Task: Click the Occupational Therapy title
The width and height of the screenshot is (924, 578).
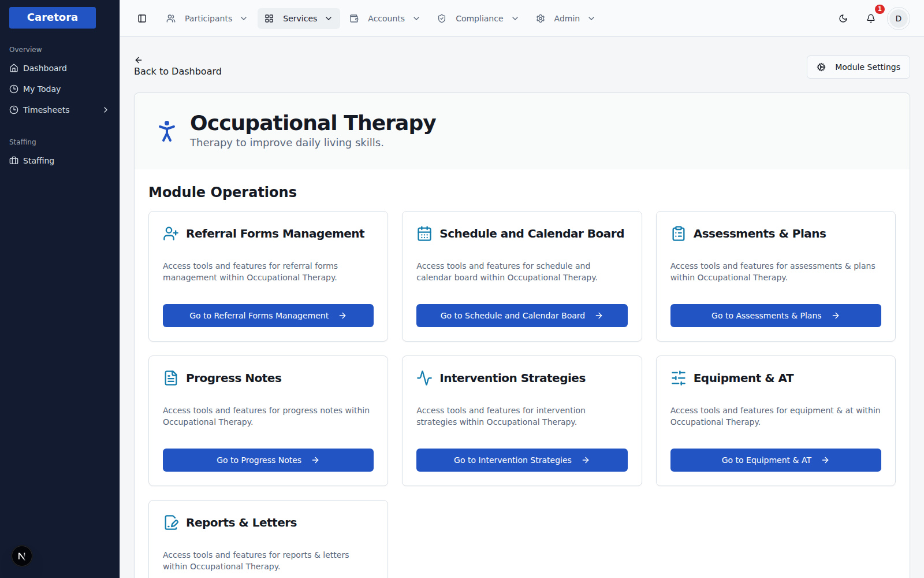Action: [313, 123]
